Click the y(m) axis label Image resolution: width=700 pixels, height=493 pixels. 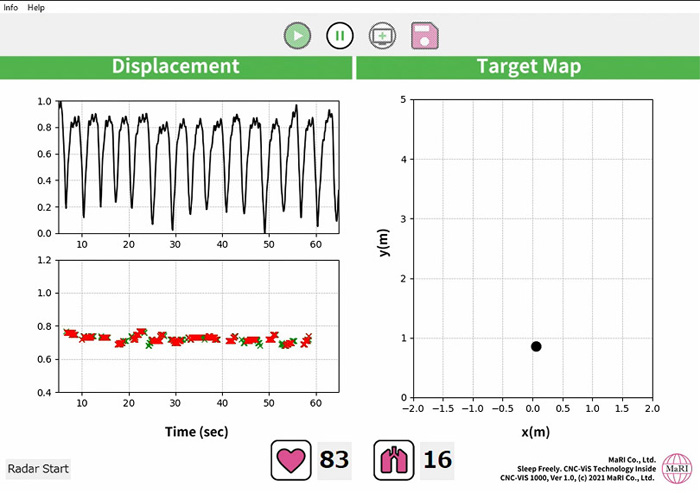(383, 242)
